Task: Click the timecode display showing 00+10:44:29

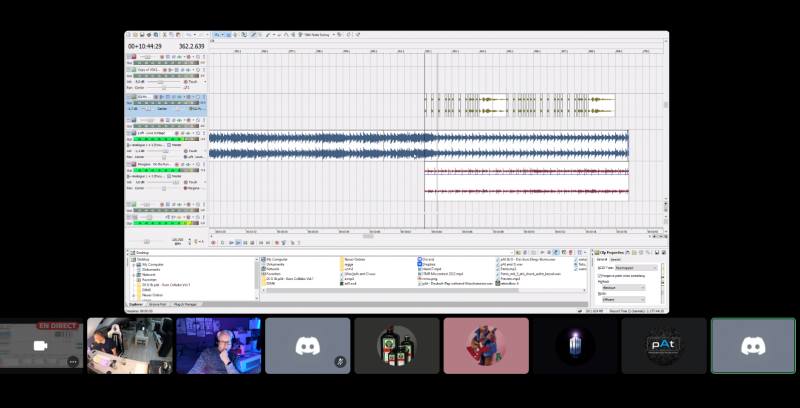Action: point(145,46)
